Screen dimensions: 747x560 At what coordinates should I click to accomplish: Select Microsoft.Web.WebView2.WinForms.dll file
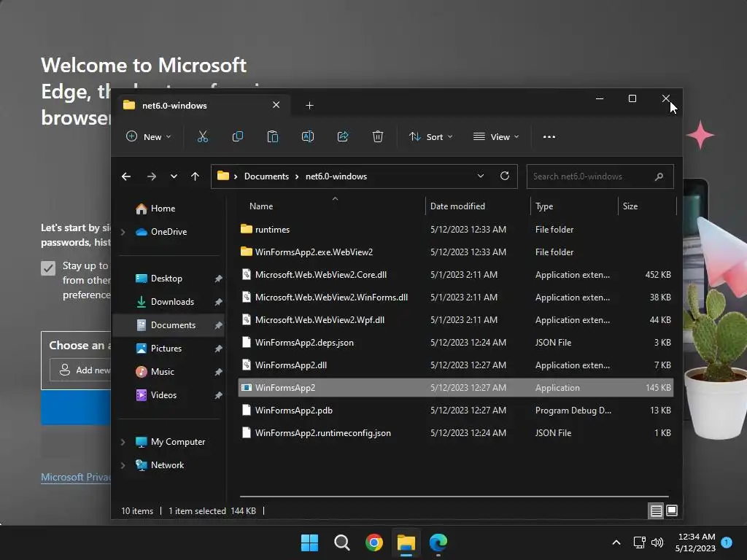(x=455, y=297)
